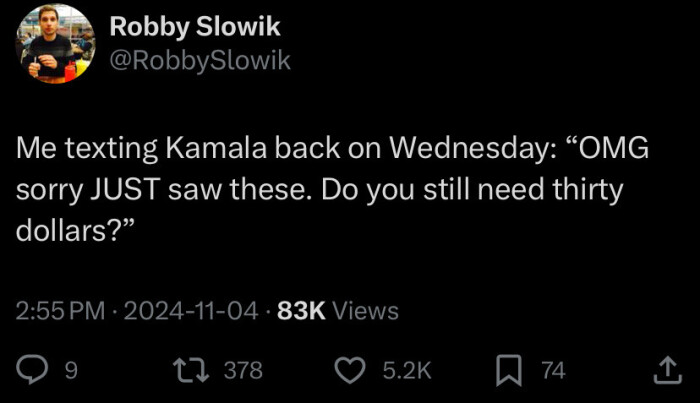Bookmark the tweet using the bookmark icon
Image resolution: width=700 pixels, height=403 pixels.
pyautogui.click(x=511, y=371)
